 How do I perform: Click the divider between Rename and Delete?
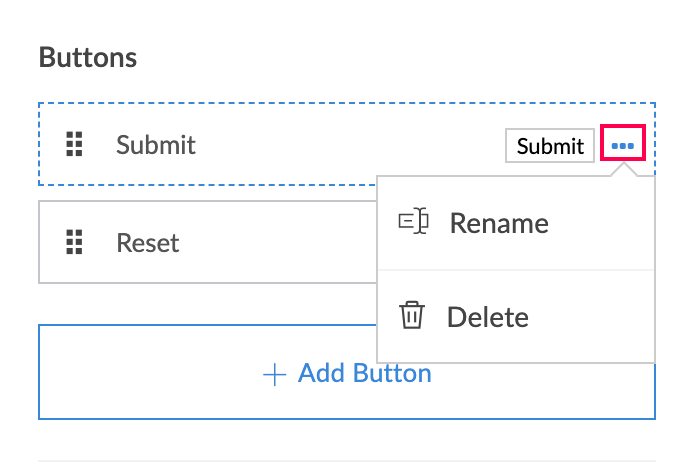pyautogui.click(x=515, y=270)
